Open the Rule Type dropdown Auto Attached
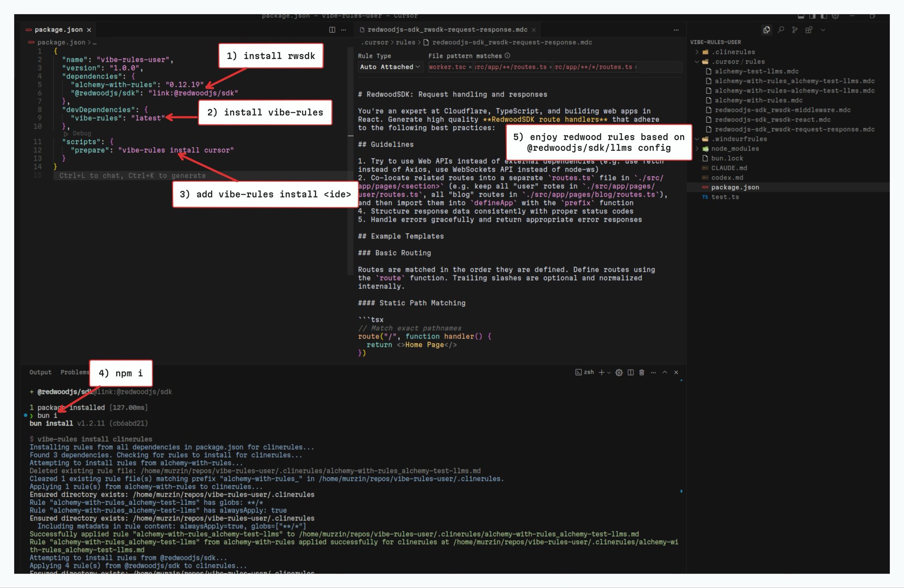904x588 pixels. (390, 67)
